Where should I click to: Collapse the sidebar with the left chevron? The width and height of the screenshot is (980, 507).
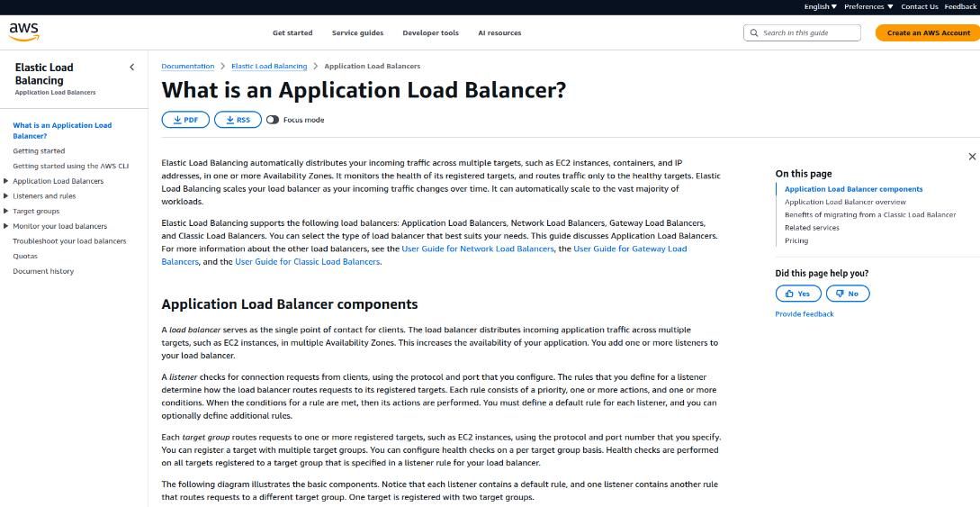coord(131,68)
